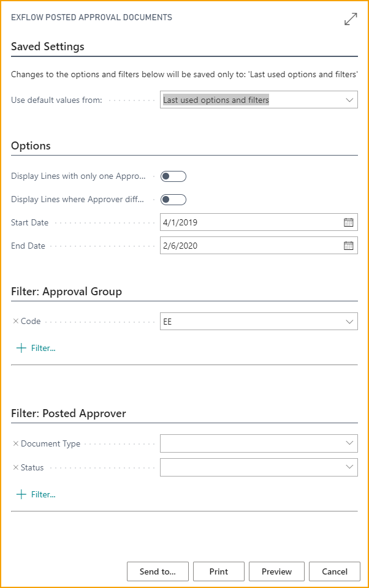The width and height of the screenshot is (369, 588).
Task: Toggle Display Lines with only one Approver
Action: [x=173, y=176]
